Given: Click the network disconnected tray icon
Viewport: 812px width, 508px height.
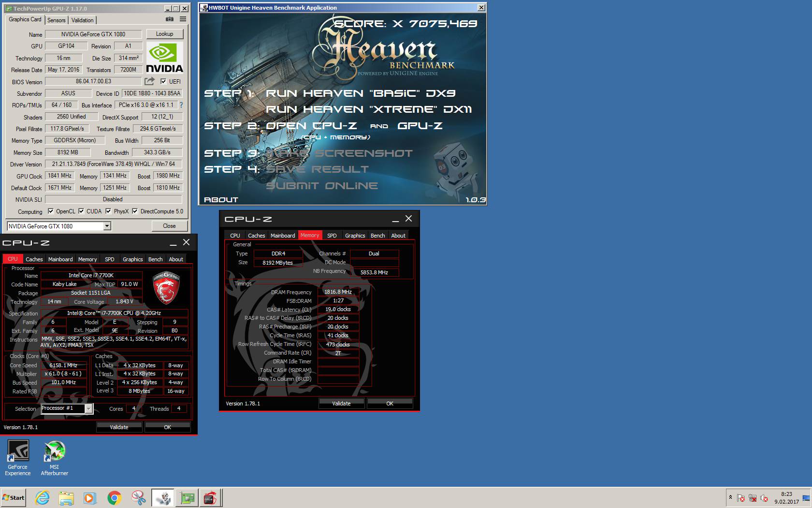Looking at the screenshot, I should coord(753,498).
